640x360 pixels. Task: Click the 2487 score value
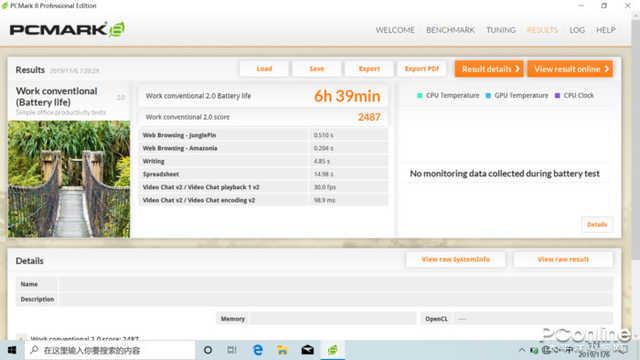coord(369,117)
